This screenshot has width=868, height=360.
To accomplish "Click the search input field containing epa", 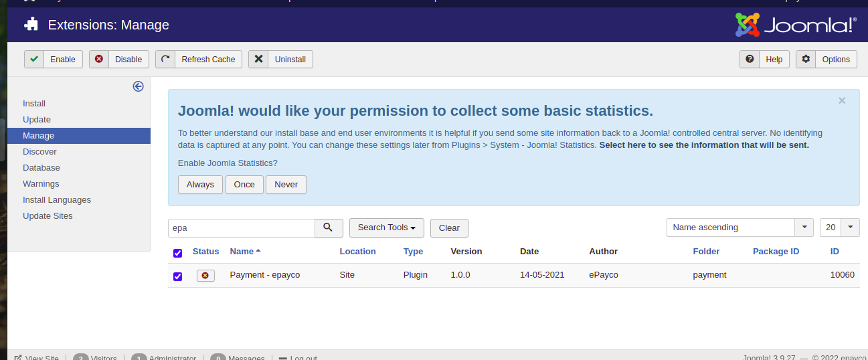I will [242, 228].
